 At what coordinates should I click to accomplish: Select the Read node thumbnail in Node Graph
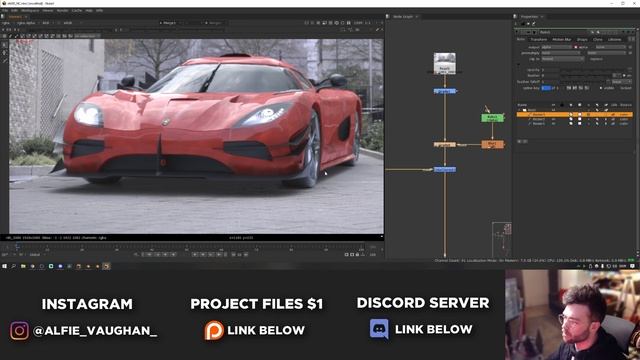[x=444, y=63]
